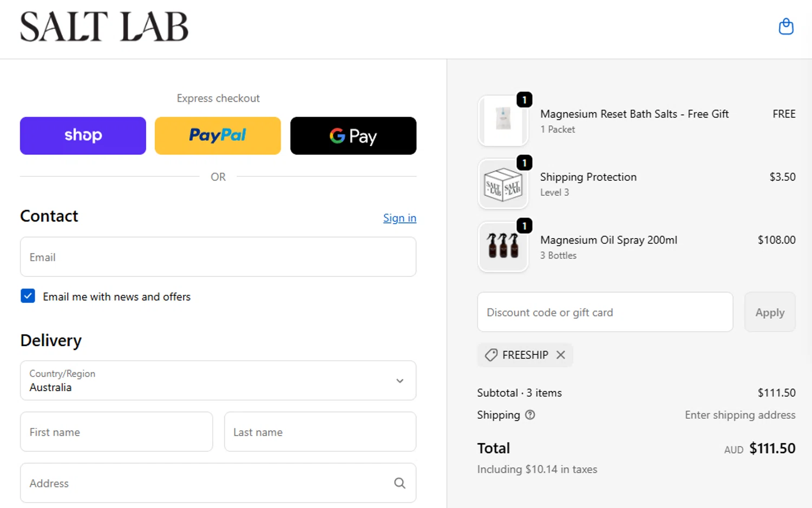Click Shipping Protection item name
This screenshot has height=508, width=812.
(588, 177)
